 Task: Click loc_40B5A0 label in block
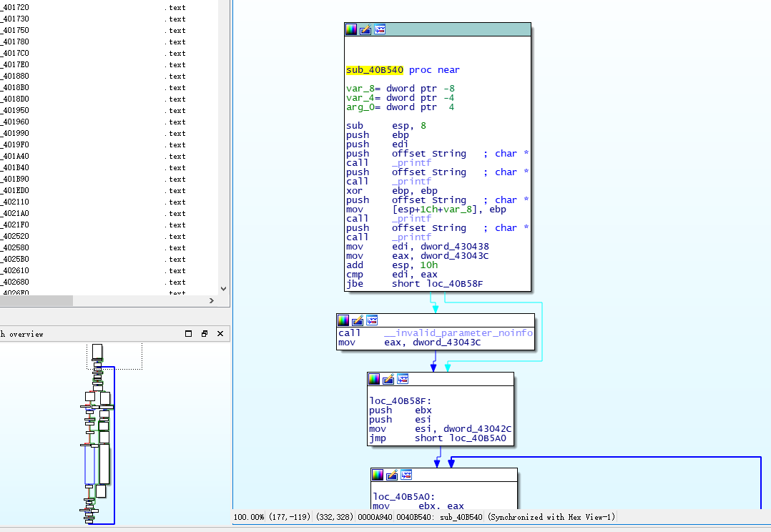(x=403, y=496)
